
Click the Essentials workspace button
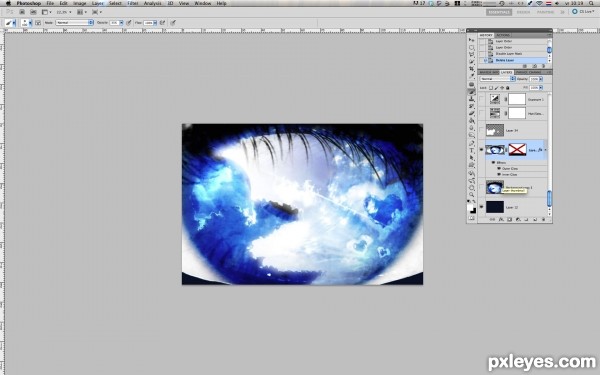(x=499, y=12)
